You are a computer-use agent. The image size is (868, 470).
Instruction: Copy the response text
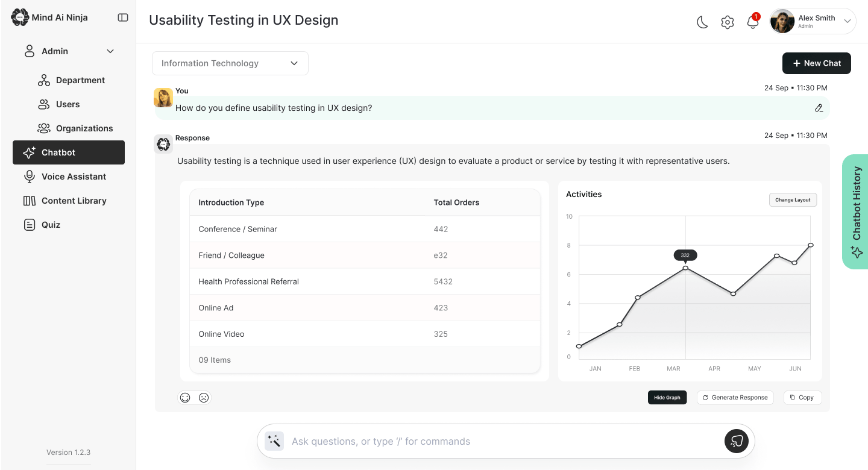(802, 398)
